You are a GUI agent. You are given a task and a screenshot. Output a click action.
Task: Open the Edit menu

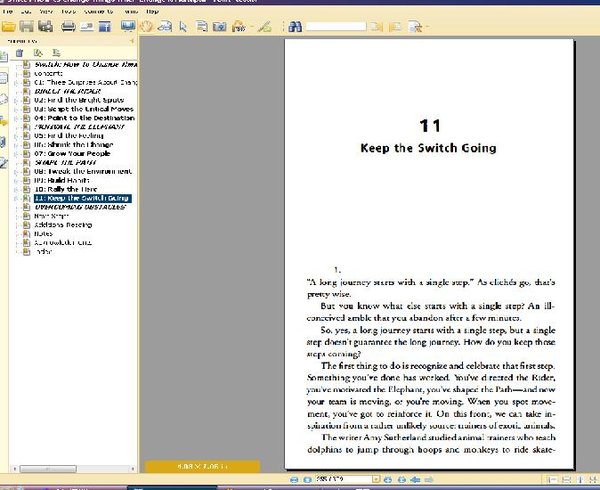pos(26,12)
